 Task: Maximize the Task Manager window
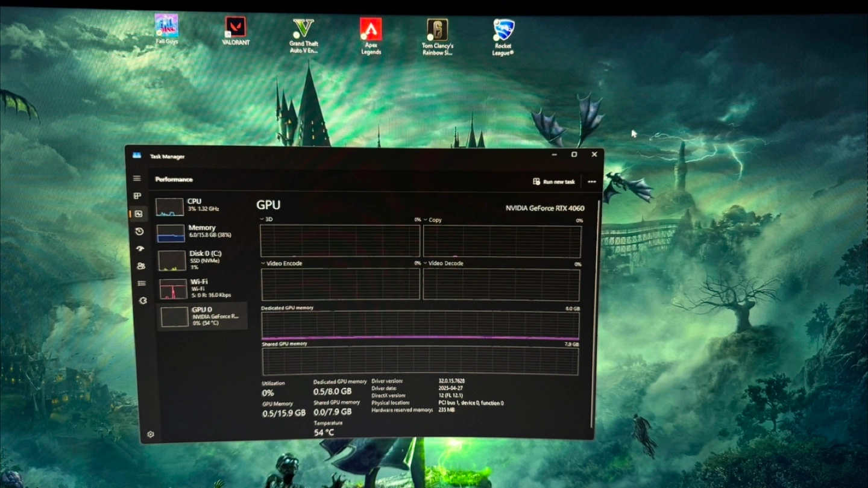click(574, 154)
